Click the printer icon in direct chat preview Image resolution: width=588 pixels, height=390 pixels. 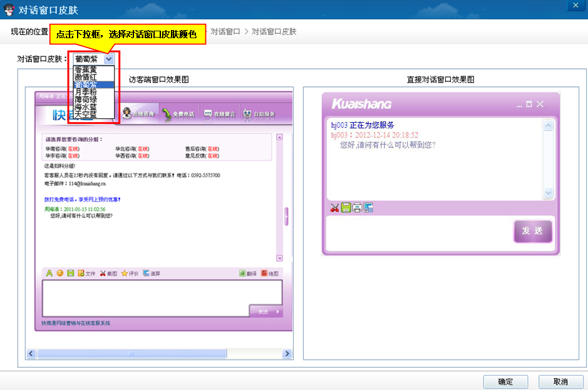click(357, 208)
